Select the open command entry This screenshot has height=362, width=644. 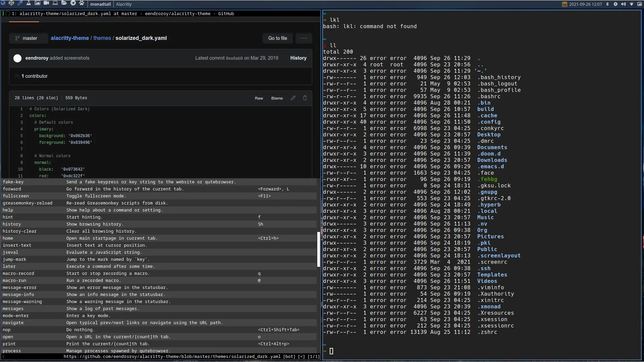(x=159, y=337)
